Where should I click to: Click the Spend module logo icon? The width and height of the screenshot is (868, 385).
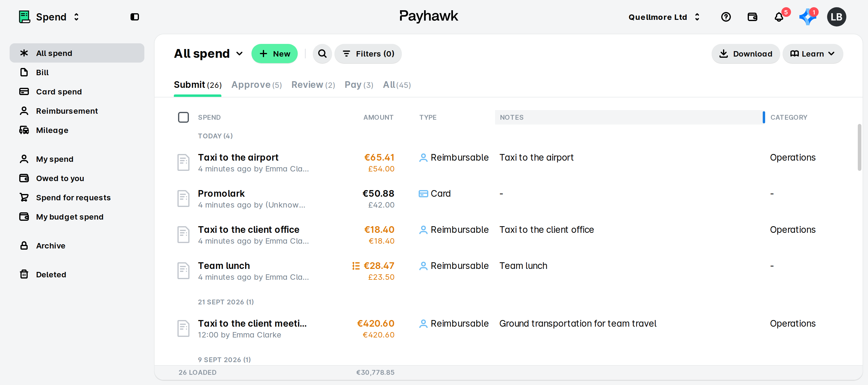(x=24, y=17)
